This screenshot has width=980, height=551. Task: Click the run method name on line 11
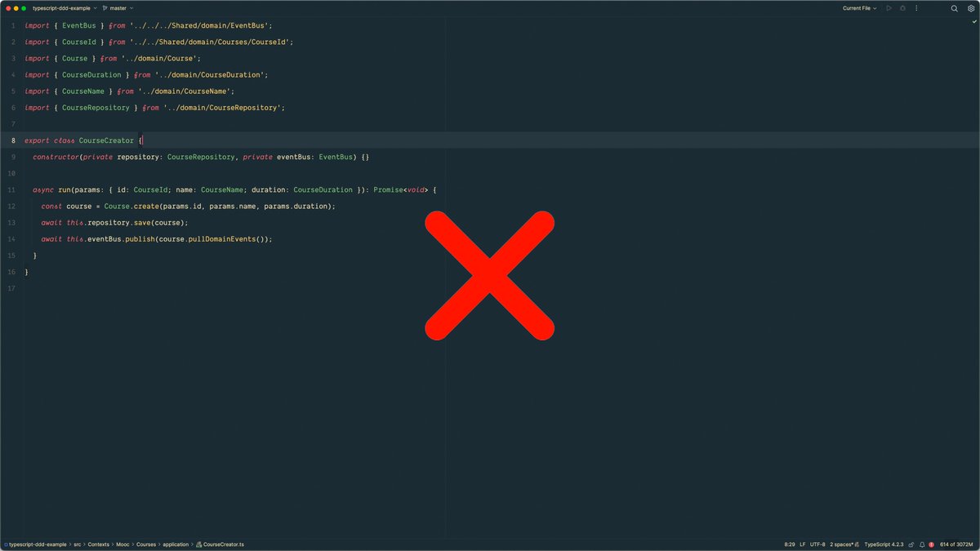[x=65, y=189]
